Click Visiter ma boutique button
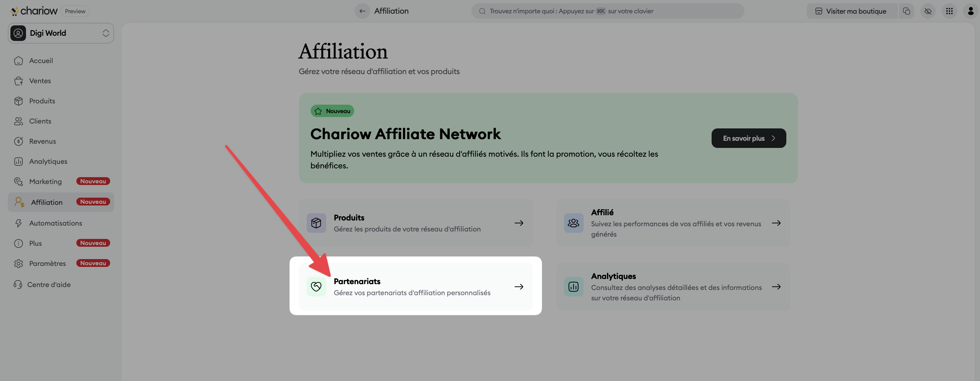 click(851, 11)
